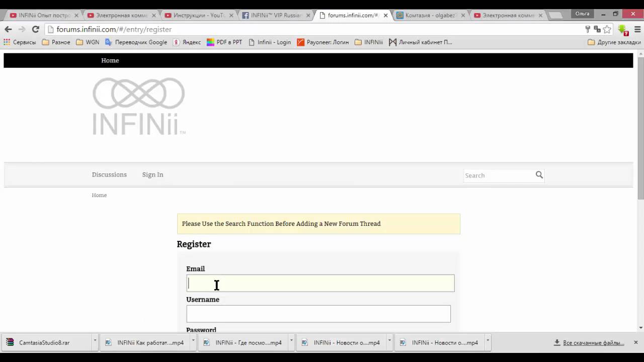644x362 pixels.
Task: Click the INFINii logo image
Action: (x=139, y=106)
